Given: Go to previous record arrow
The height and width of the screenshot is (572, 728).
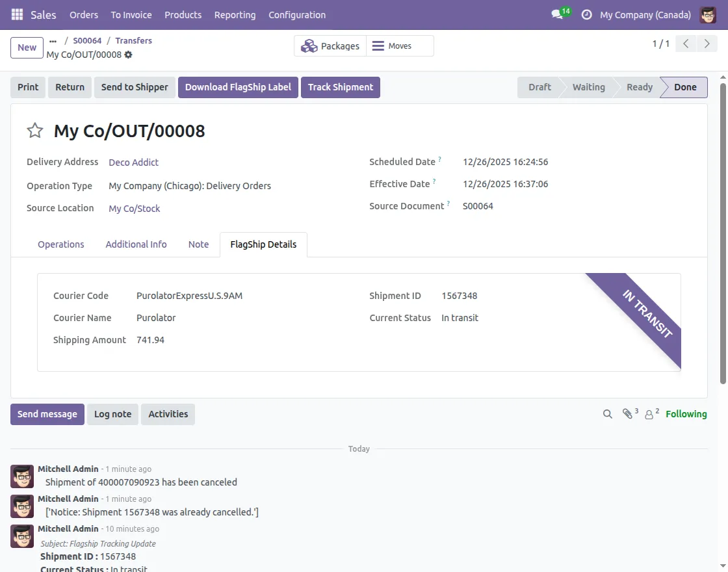Looking at the screenshot, I should coord(685,44).
